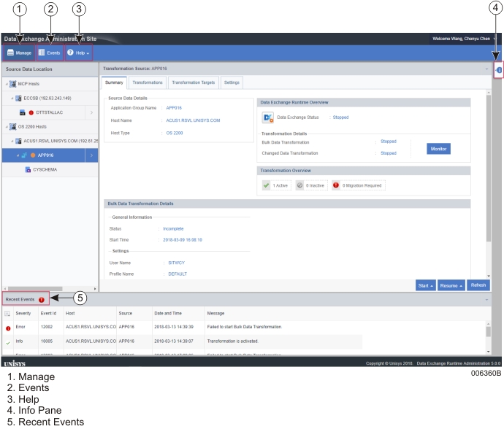The image size is (504, 429).
Task: Collapse the Transformation Source panel arrow
Action: [x=486, y=69]
